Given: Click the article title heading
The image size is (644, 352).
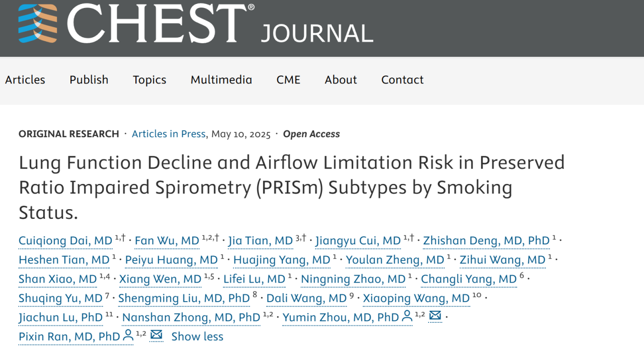Looking at the screenshot, I should coord(292,187).
